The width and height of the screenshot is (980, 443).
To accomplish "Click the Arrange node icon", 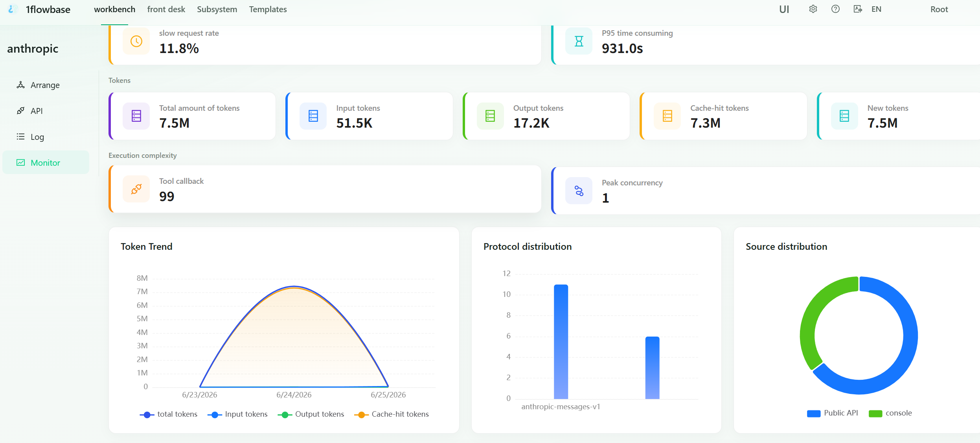I will (x=20, y=85).
